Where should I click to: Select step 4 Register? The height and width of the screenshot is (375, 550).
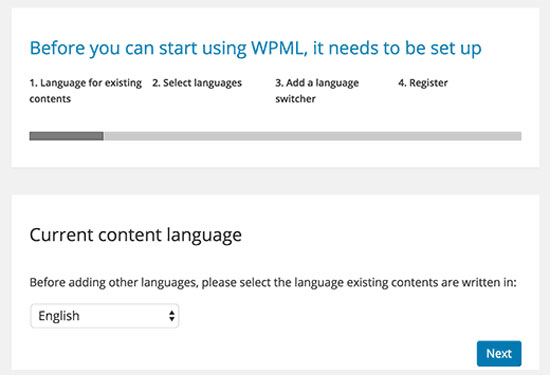[x=423, y=83]
